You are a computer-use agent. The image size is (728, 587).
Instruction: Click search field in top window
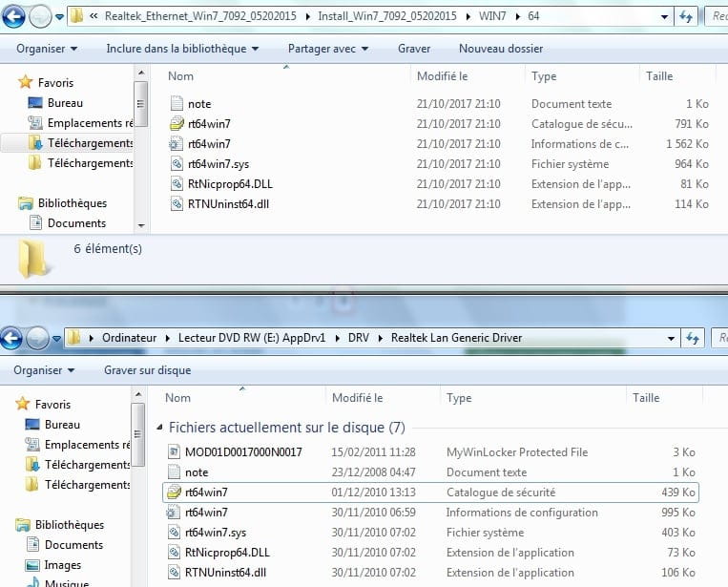717,17
